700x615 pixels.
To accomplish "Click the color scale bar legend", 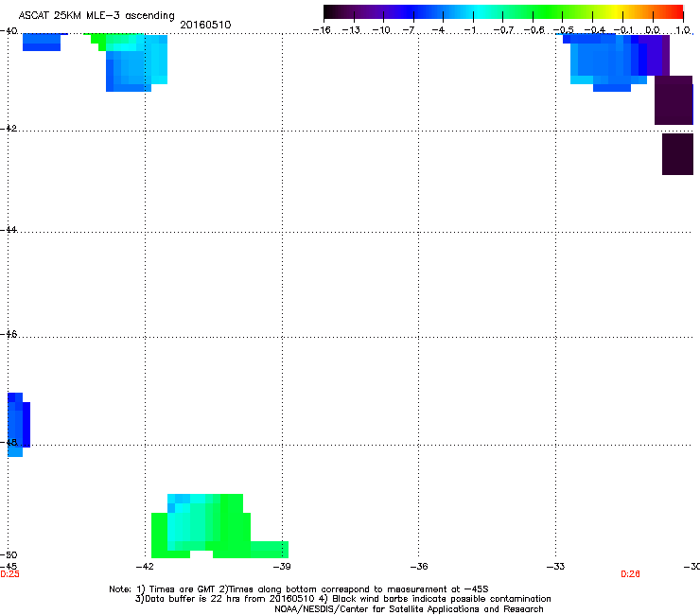I will coord(503,12).
